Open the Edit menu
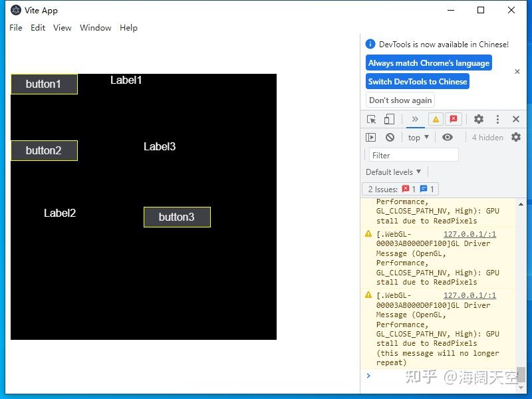 tap(38, 28)
